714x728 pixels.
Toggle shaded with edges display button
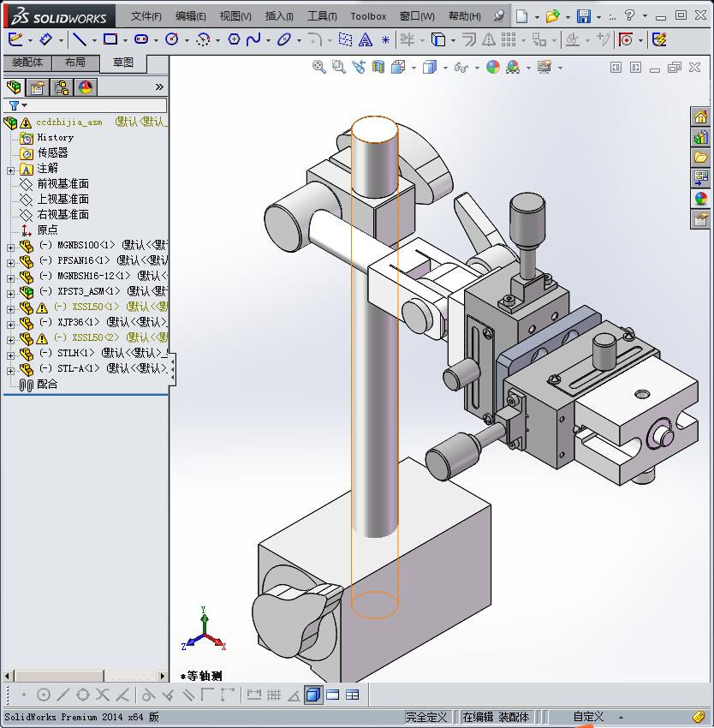click(x=313, y=695)
